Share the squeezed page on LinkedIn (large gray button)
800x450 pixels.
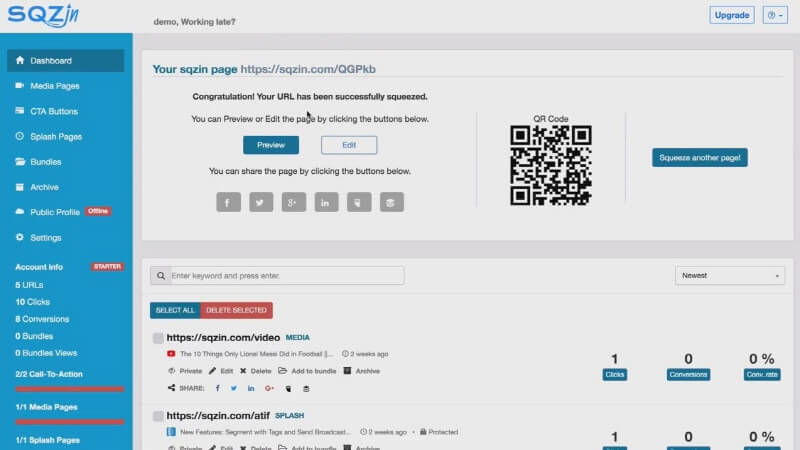[326, 202]
